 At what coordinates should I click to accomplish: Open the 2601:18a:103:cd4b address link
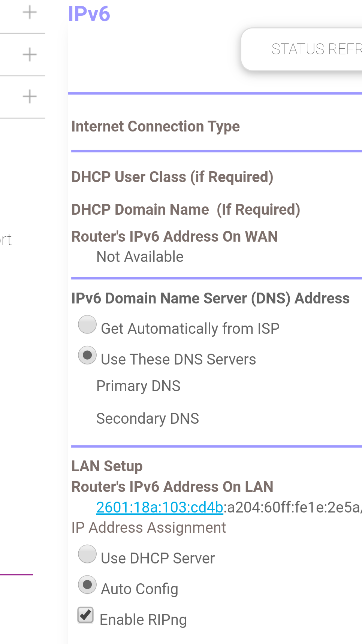160,507
